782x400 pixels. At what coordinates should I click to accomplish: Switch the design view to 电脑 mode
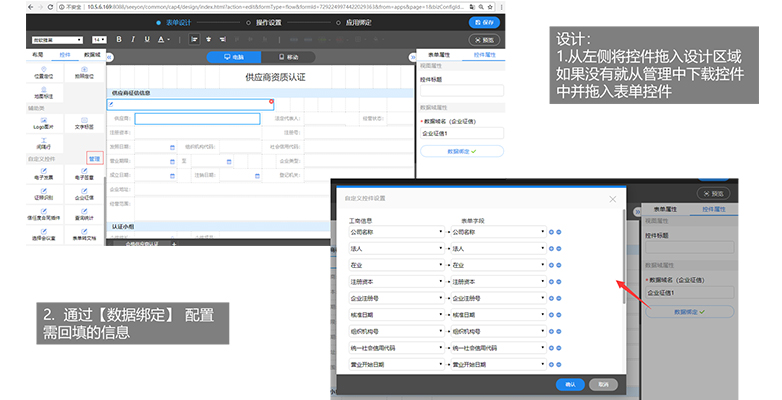point(234,57)
